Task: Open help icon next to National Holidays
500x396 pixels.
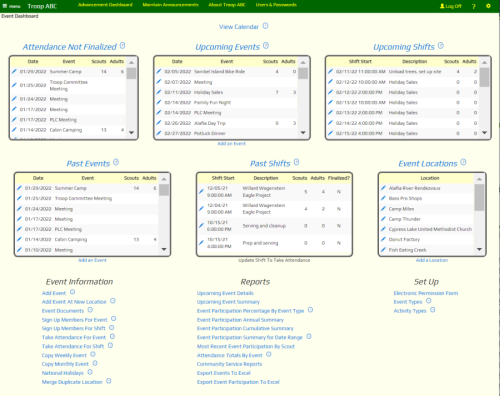Action: tap(90, 372)
